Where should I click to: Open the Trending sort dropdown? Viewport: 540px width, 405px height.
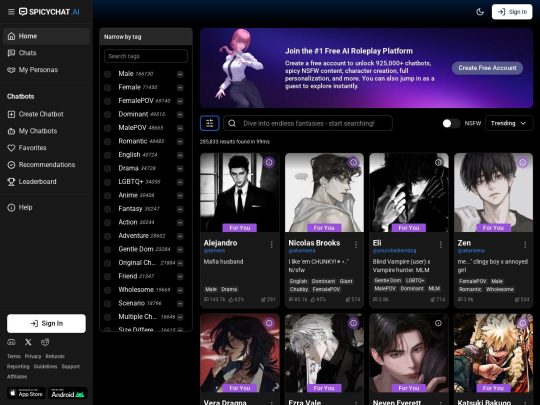click(509, 123)
